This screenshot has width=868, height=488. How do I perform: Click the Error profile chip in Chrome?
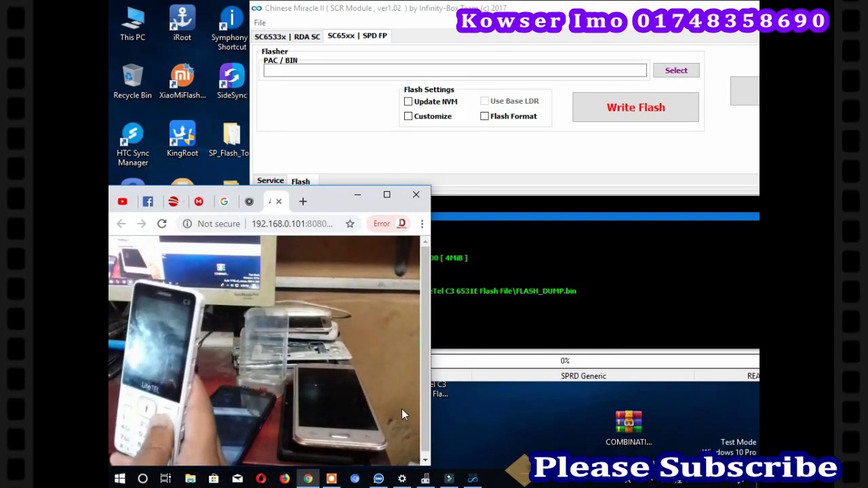coord(390,224)
